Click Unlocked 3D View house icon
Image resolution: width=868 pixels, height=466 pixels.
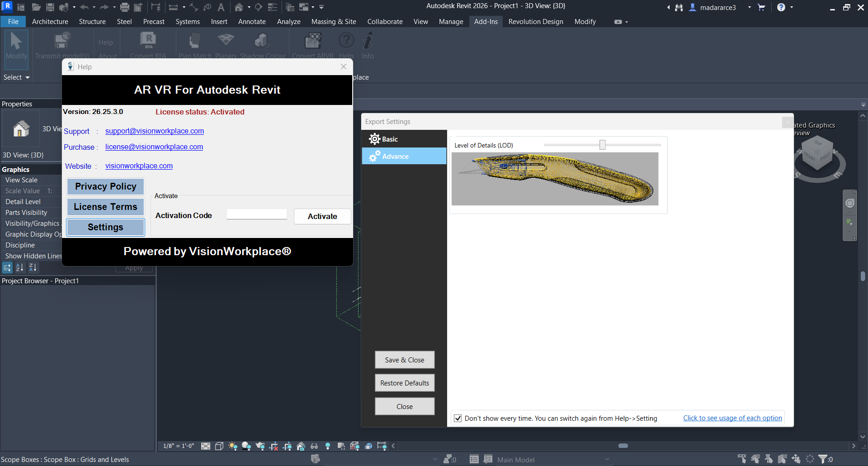click(x=301, y=446)
